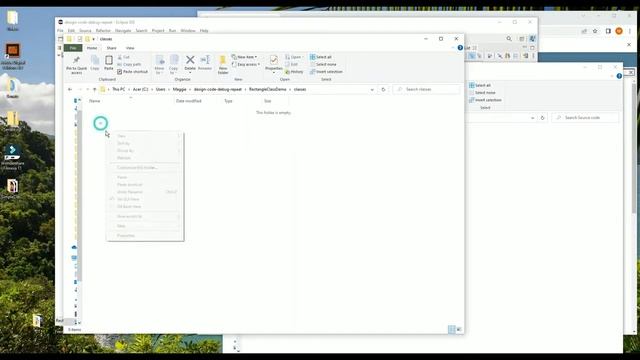Click Select all in Source code window
Viewport: 640px width, 360px height.
coord(480,85)
